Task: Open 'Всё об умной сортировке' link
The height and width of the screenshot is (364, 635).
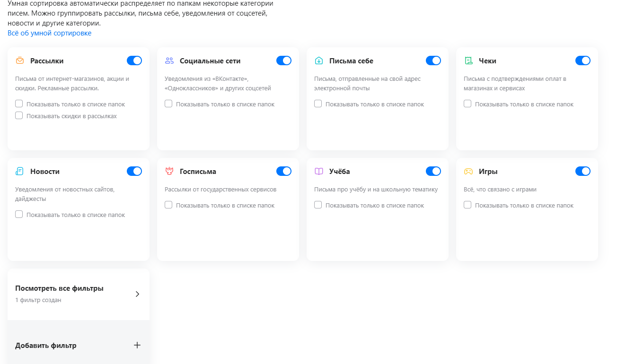Action: coord(50,33)
